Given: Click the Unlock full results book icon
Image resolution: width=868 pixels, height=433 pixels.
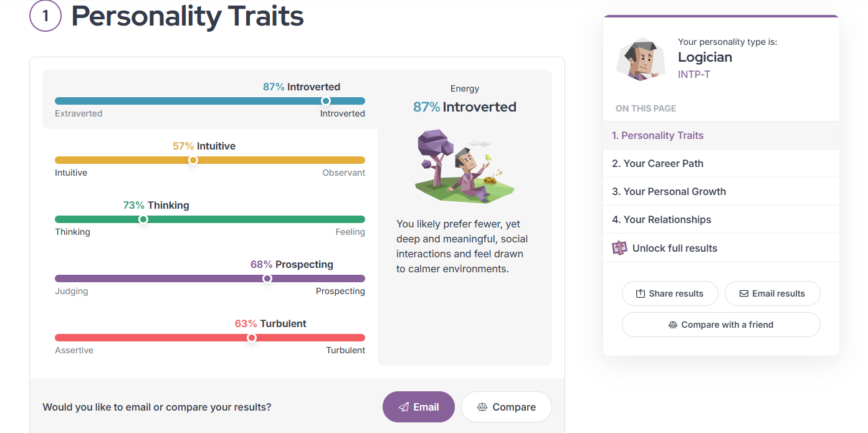Looking at the screenshot, I should coord(619,248).
